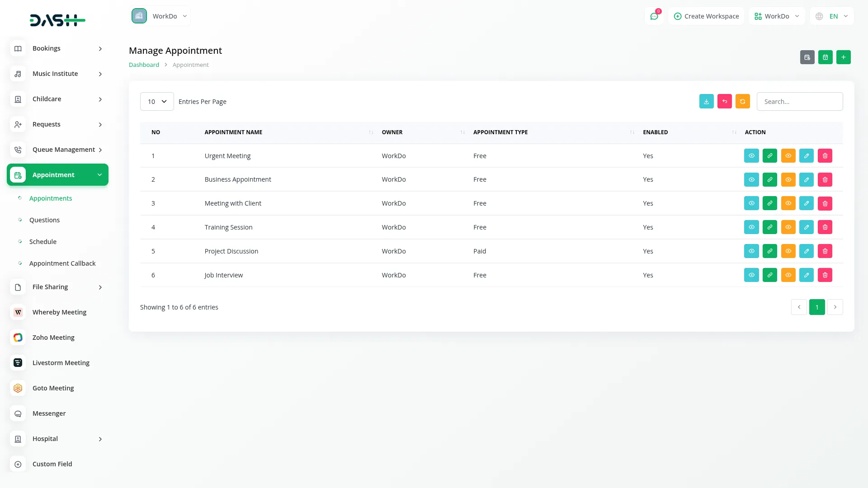The image size is (868, 488).
Task: Copy link for Business Appointment row
Action: pyautogui.click(x=769, y=180)
